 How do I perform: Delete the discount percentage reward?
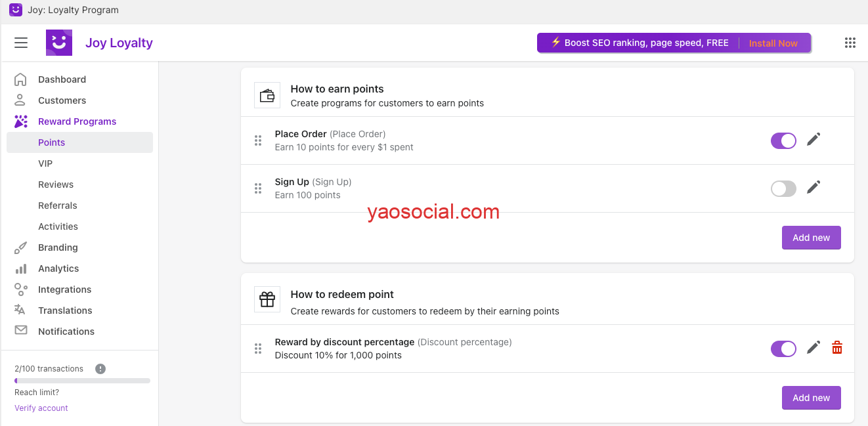837,348
